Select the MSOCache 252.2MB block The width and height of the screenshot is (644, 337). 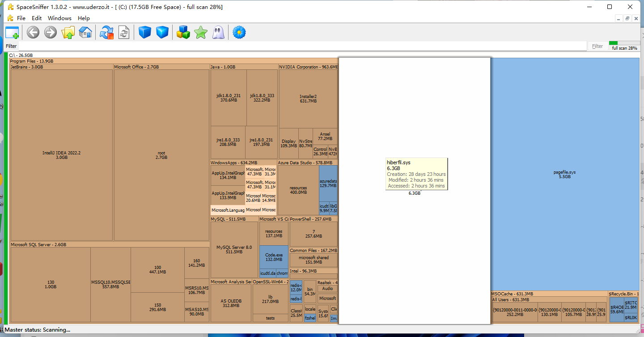(514, 312)
